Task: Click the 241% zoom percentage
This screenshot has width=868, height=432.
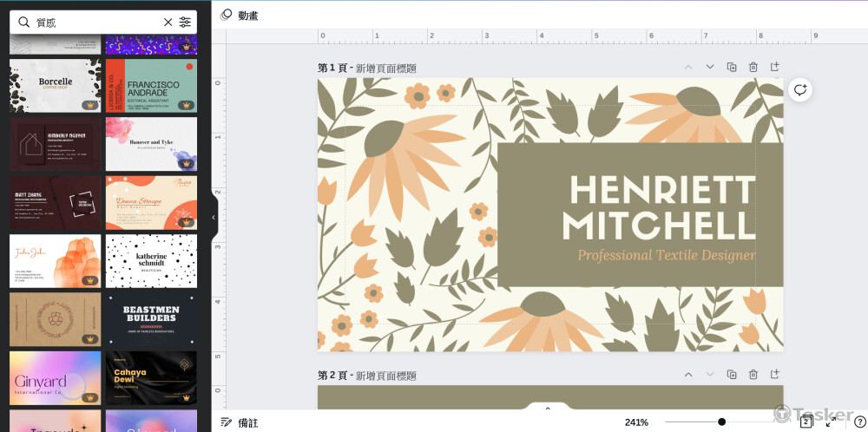Action: click(636, 422)
